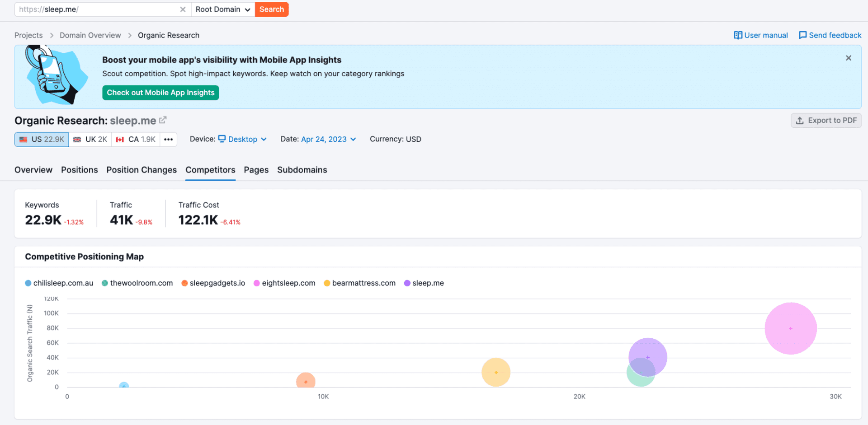Open the Desktop device dropdown
The image size is (868, 425).
(242, 139)
